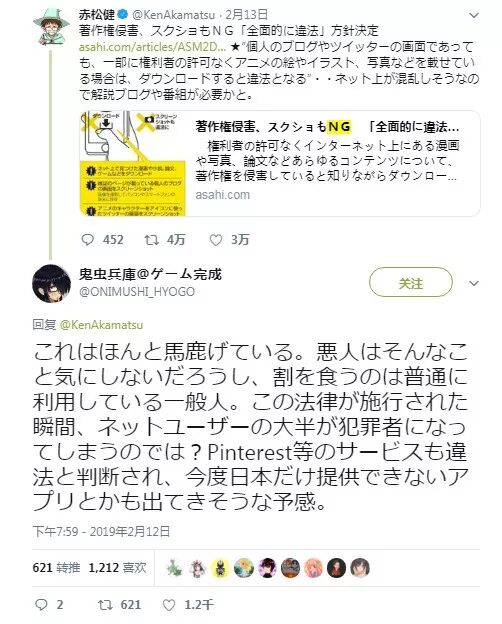Show the list of 1,212 喜欢
Image resolution: width=502 pixels, height=624 pixels.
[117, 567]
